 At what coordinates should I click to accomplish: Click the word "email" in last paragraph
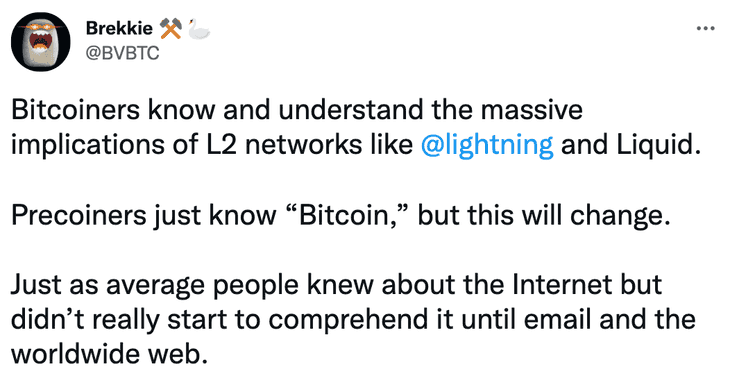557,319
